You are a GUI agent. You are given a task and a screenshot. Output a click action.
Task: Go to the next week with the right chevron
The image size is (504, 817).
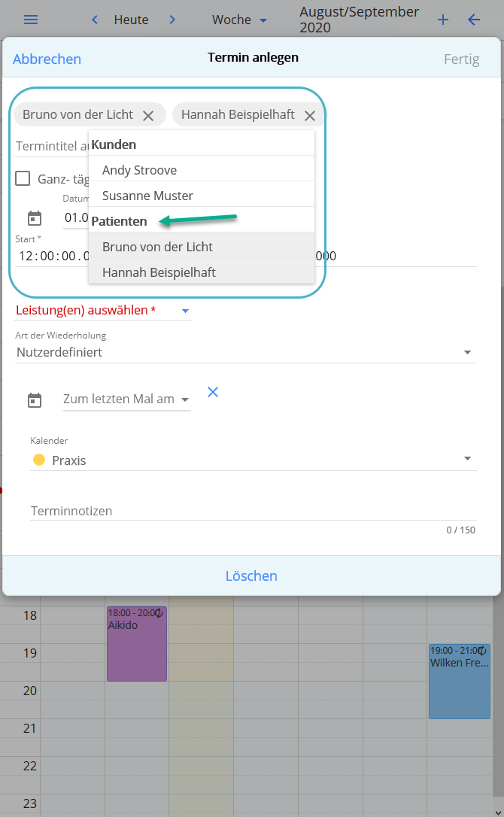(x=172, y=20)
